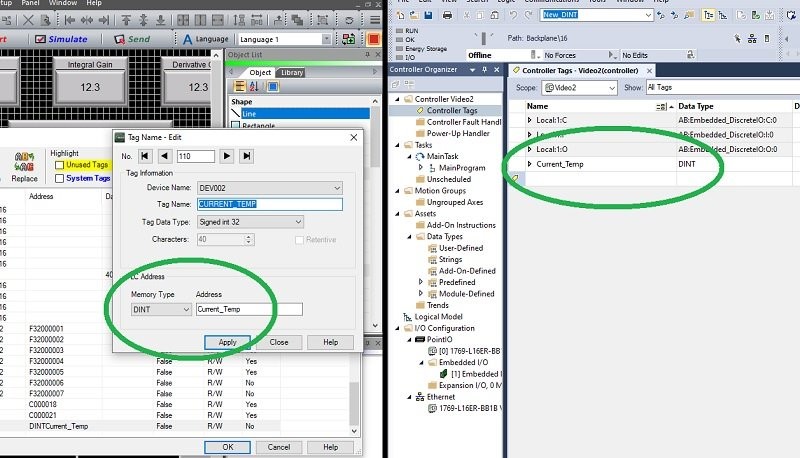Click the align left edges icon
800x458 pixels.
70,20
